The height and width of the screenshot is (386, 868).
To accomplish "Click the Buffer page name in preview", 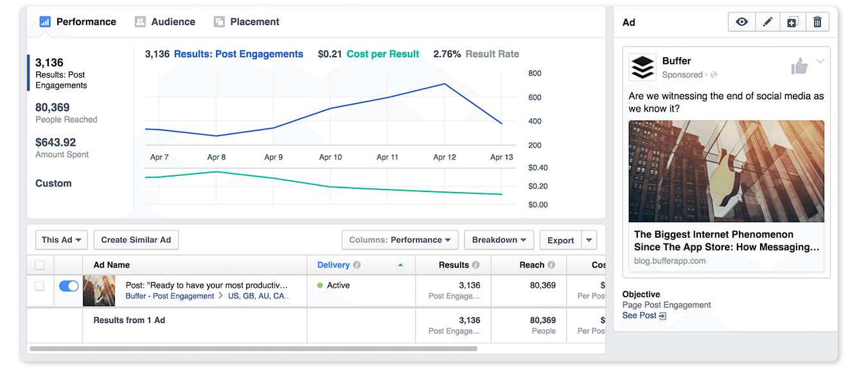I will point(677,61).
